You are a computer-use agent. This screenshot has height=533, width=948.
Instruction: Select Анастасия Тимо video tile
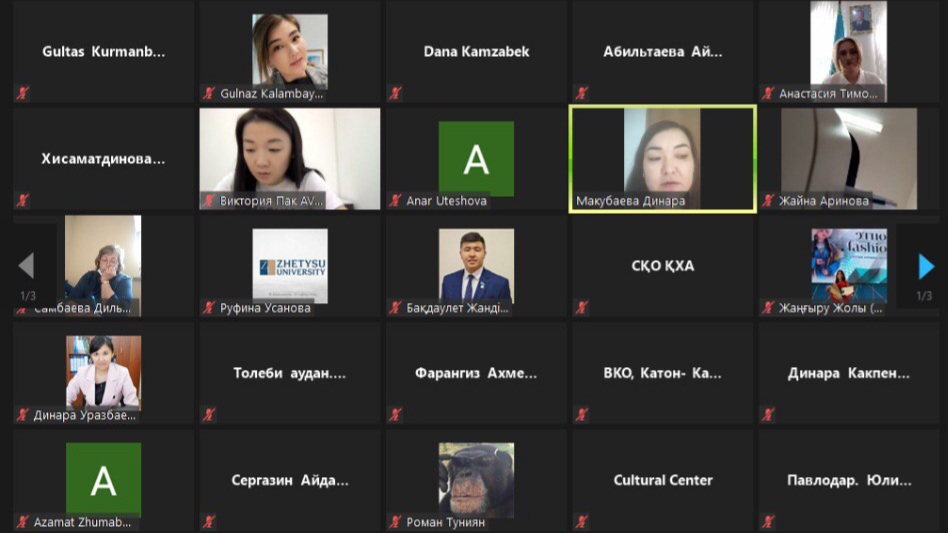[x=849, y=51]
